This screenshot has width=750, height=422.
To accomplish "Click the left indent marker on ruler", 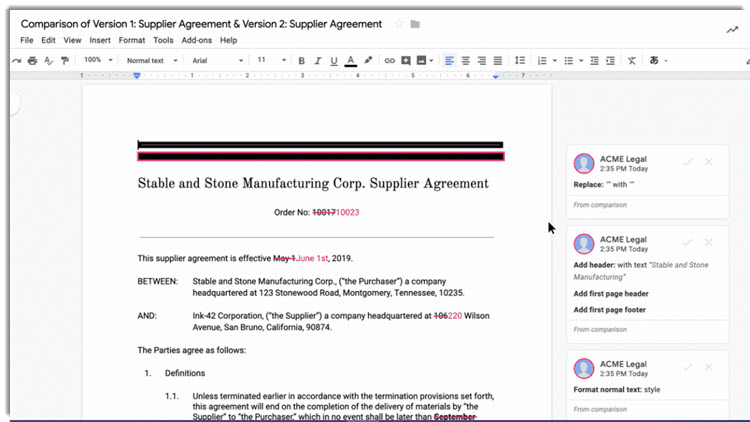I will pos(137,76).
